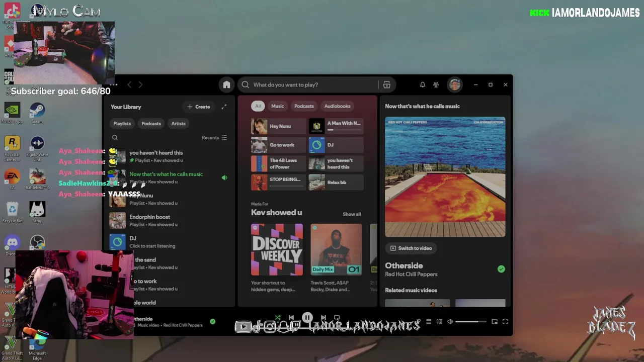Open the notifications bell
644x362 pixels.
423,84
